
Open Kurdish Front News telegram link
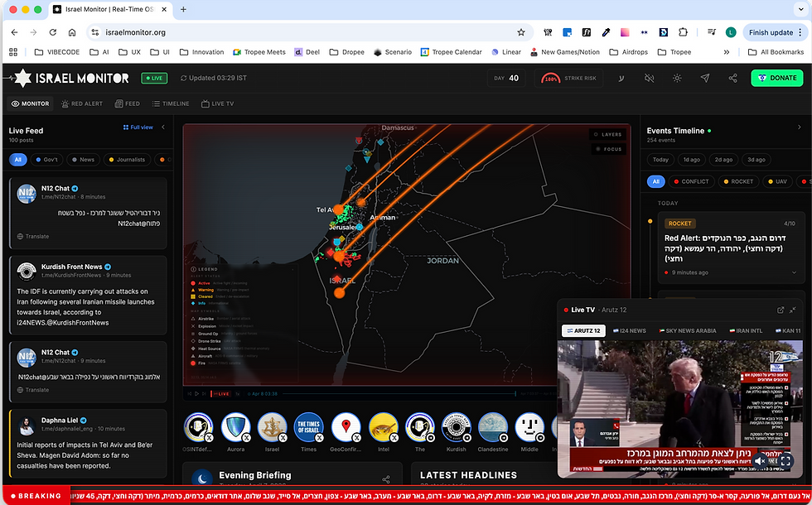click(x=71, y=275)
